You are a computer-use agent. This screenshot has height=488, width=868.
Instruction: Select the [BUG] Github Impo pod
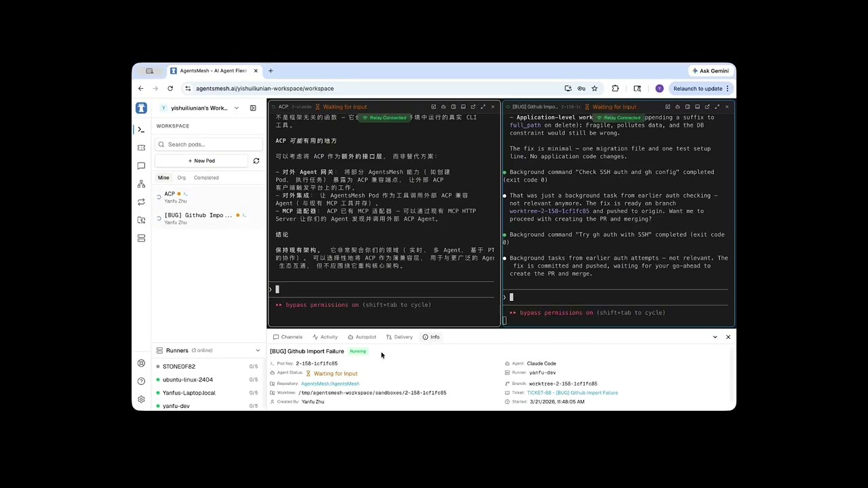[207, 218]
